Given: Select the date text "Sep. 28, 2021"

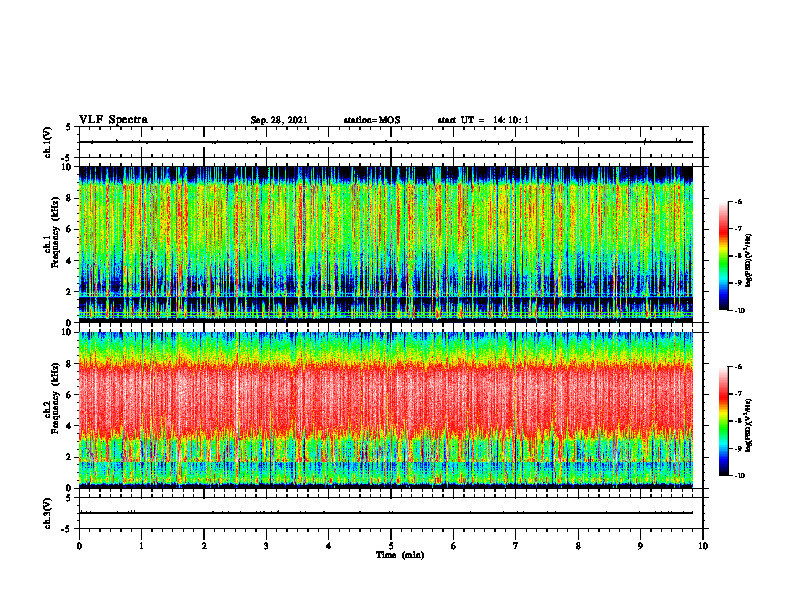Looking at the screenshot, I should click(x=279, y=120).
